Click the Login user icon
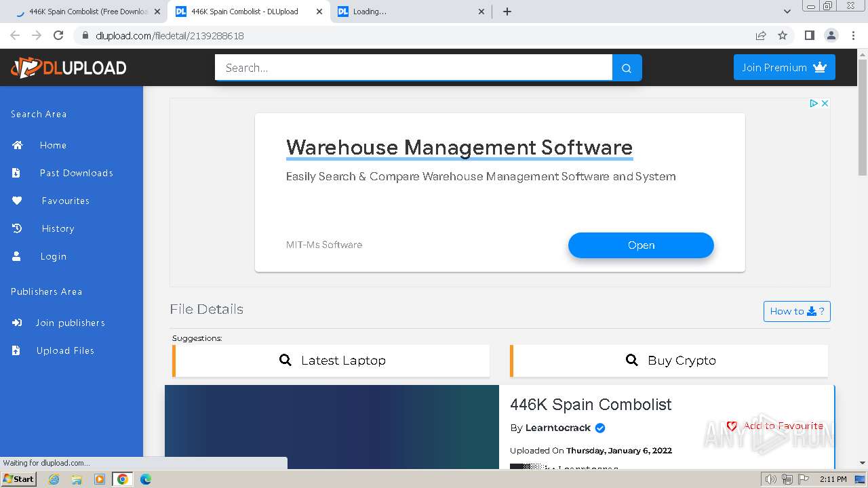This screenshot has height=488, width=868. click(x=16, y=256)
